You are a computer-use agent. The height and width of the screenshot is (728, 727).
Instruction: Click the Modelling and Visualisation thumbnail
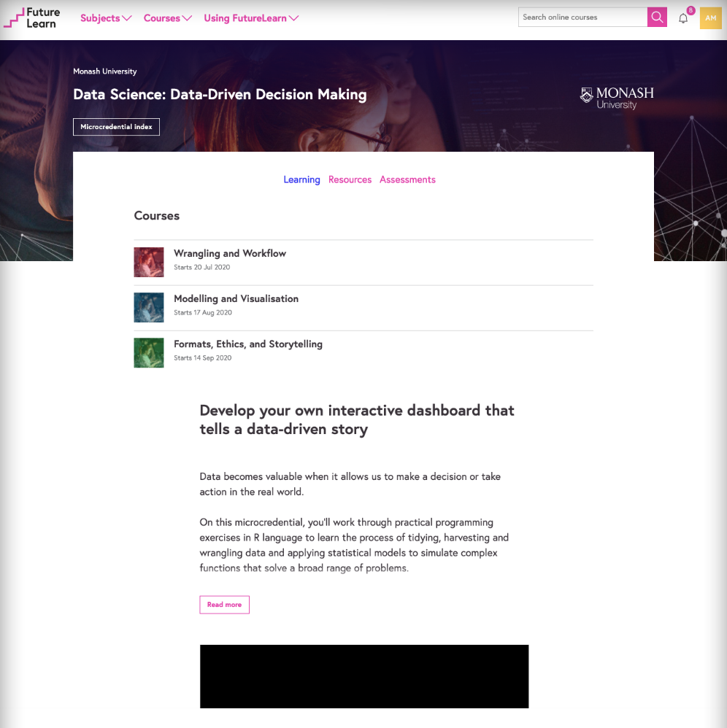click(149, 307)
